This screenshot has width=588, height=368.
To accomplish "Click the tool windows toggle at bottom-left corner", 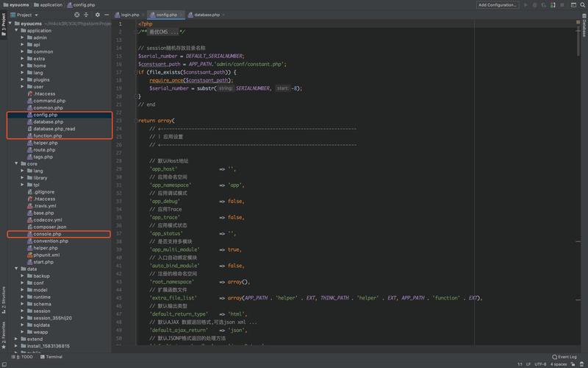I will coord(4,364).
